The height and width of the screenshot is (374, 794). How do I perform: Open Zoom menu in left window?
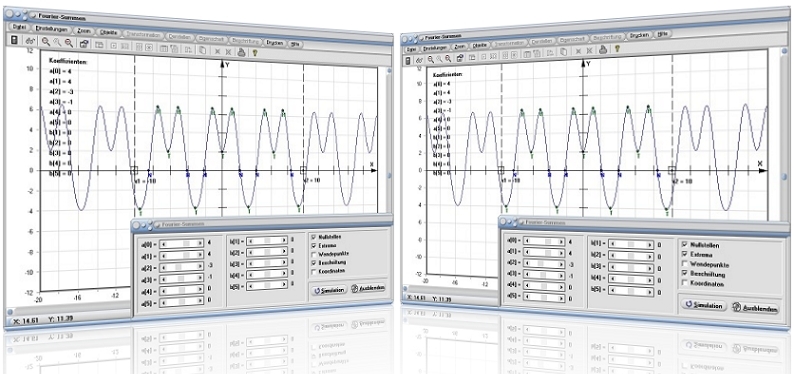tap(83, 31)
